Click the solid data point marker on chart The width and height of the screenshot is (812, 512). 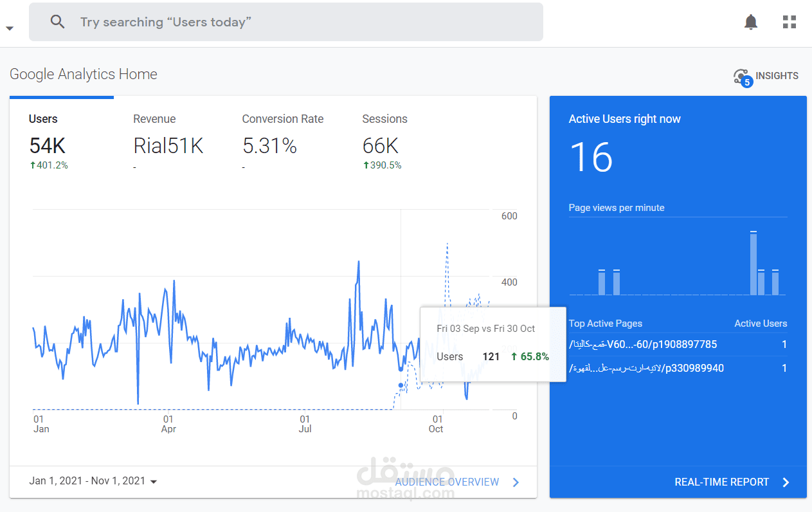(401, 369)
